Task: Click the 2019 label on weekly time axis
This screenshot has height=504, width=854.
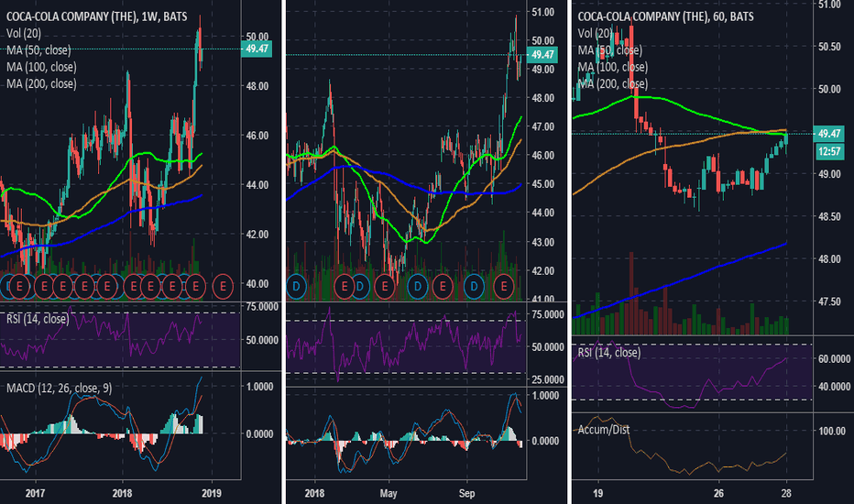Action: (212, 493)
